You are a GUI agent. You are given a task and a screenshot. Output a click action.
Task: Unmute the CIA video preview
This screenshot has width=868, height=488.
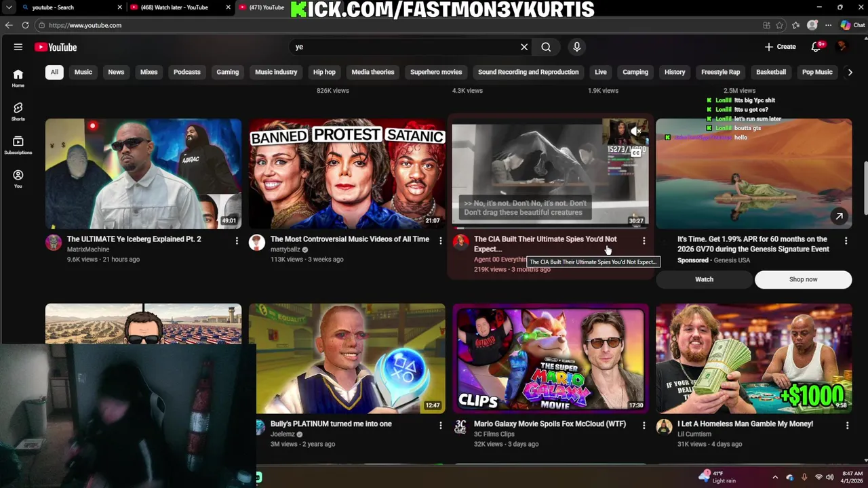(635, 131)
